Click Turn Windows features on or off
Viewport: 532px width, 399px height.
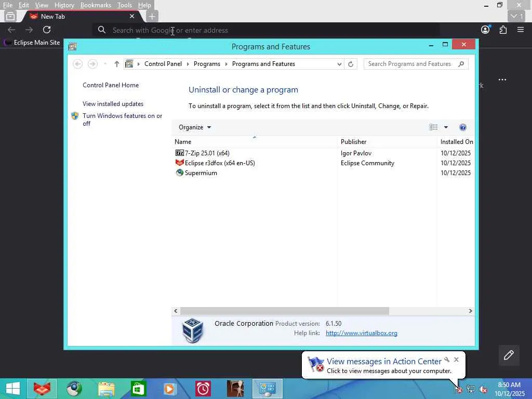123,119
